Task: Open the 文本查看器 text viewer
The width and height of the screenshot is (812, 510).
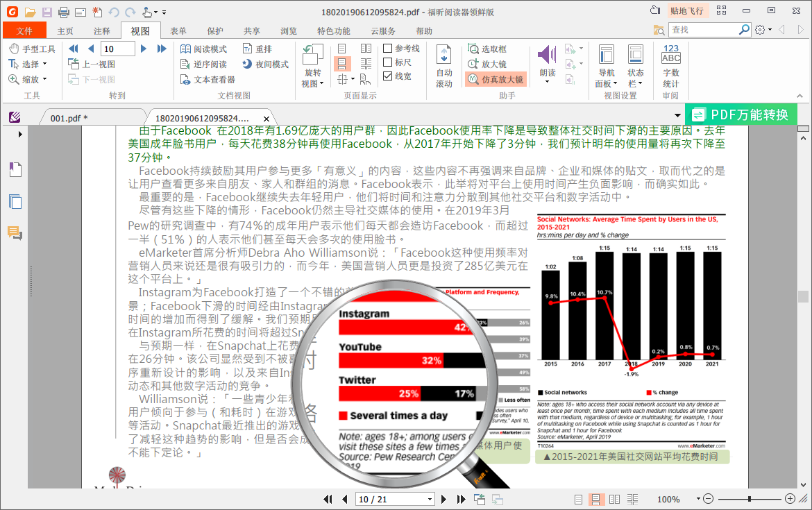Action: tap(208, 80)
